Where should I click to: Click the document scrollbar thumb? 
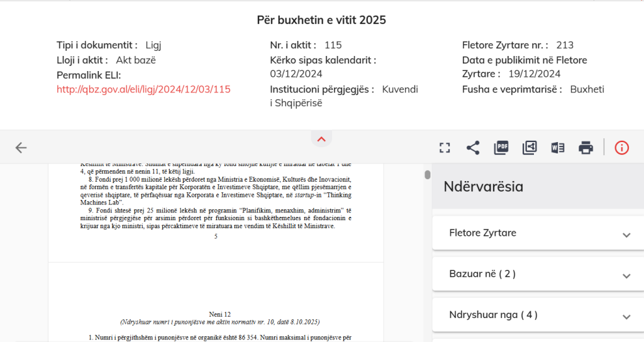(428, 174)
